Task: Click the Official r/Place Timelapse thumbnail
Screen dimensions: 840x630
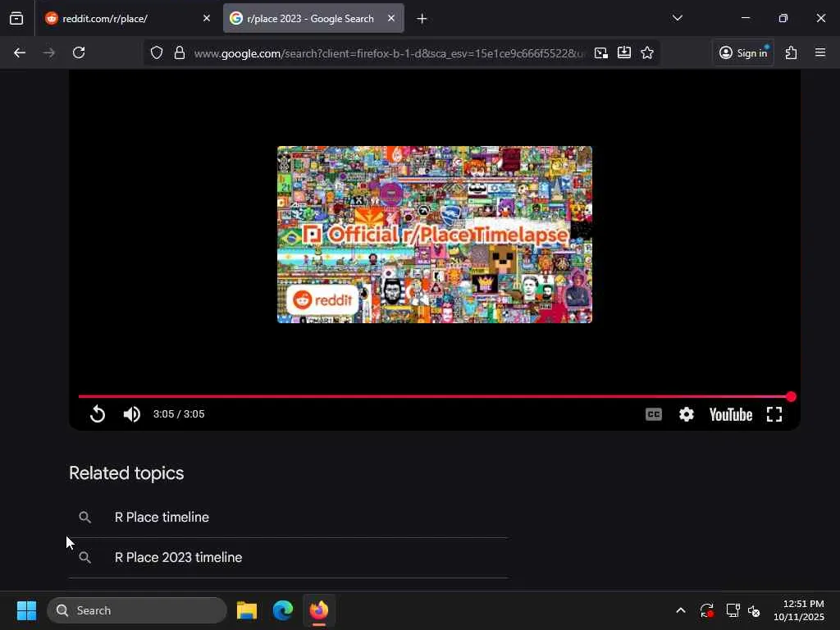Action: pos(435,235)
